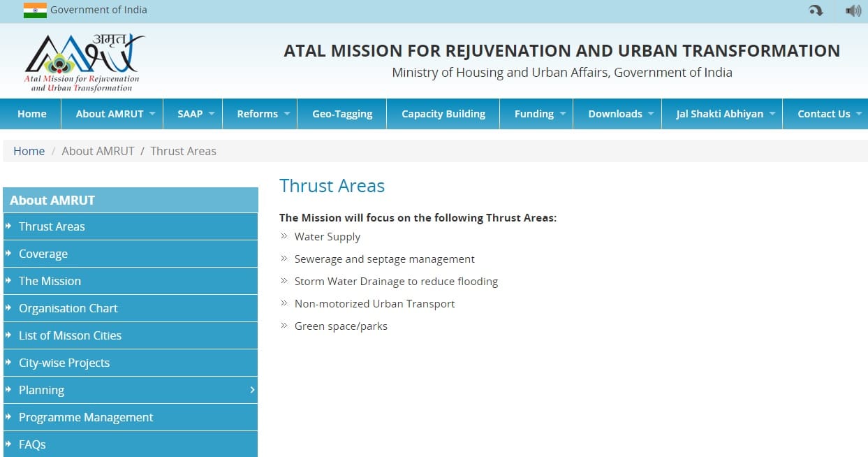Open City-wise Projects sidebar link
868x457 pixels.
point(131,363)
